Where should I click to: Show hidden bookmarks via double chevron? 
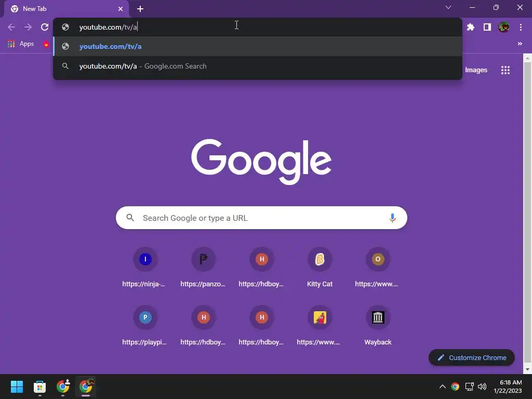(x=520, y=44)
